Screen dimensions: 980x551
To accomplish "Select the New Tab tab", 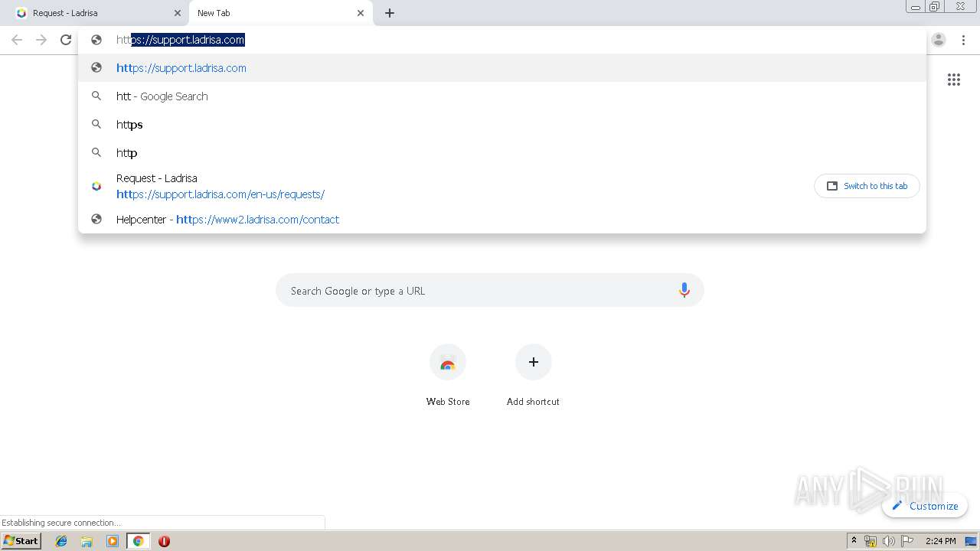I will (279, 13).
